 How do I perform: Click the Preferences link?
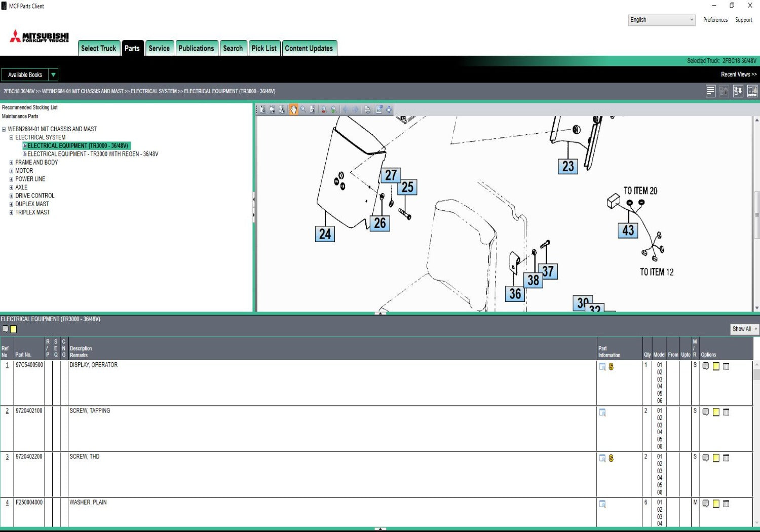pyautogui.click(x=715, y=20)
